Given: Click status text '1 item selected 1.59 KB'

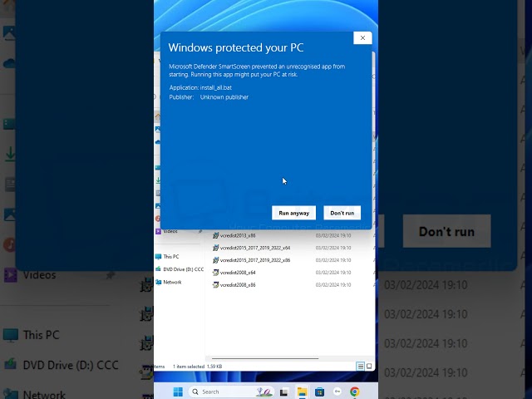Looking at the screenshot, I should (x=198, y=367).
